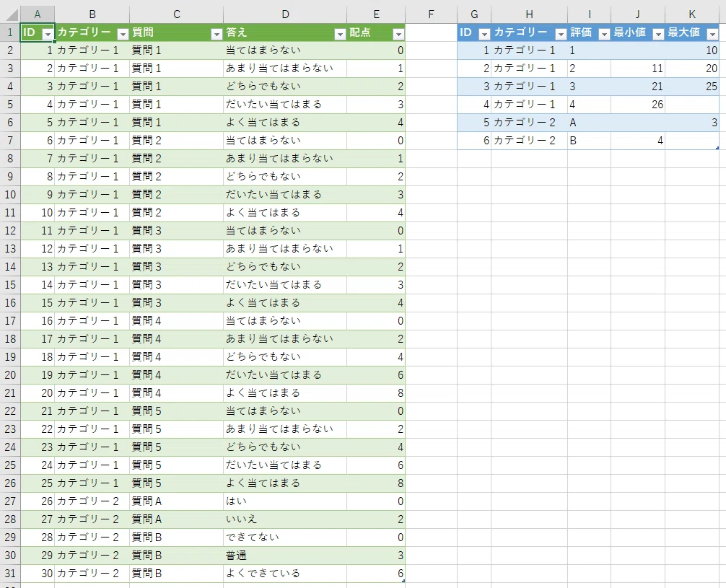Select row 5 header
Viewport: 726px width, 588px height.
(10, 104)
